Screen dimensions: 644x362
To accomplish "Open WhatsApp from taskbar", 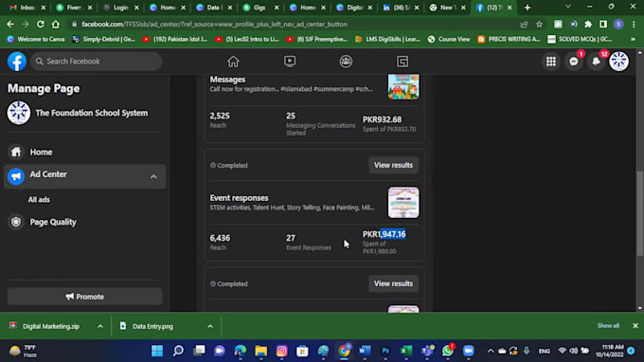I will 448,351.
